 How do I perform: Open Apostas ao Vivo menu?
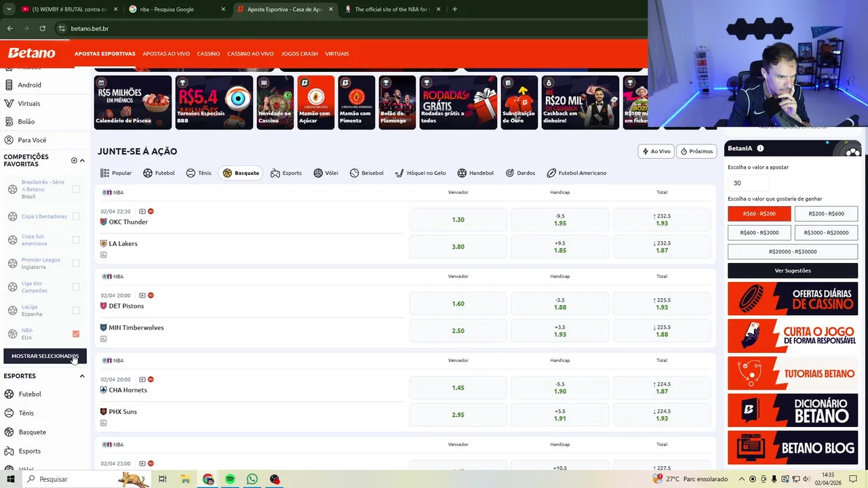pos(166,54)
